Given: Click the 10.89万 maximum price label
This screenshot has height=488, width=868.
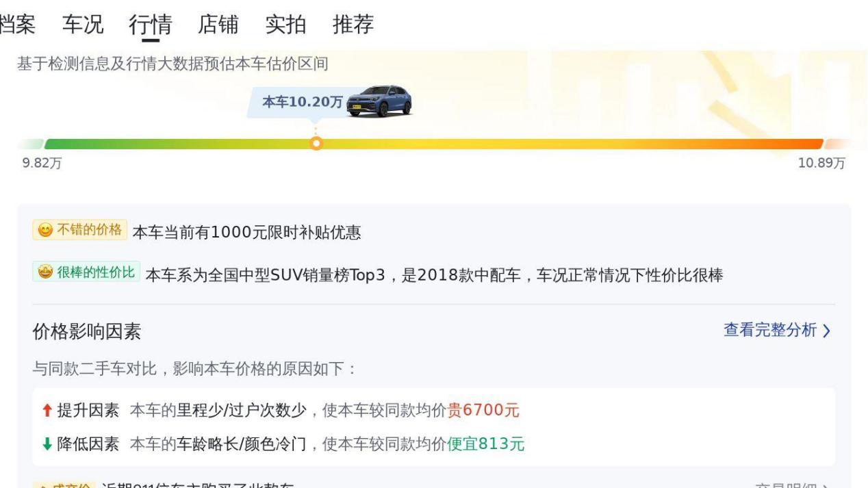Looking at the screenshot, I should tap(821, 164).
